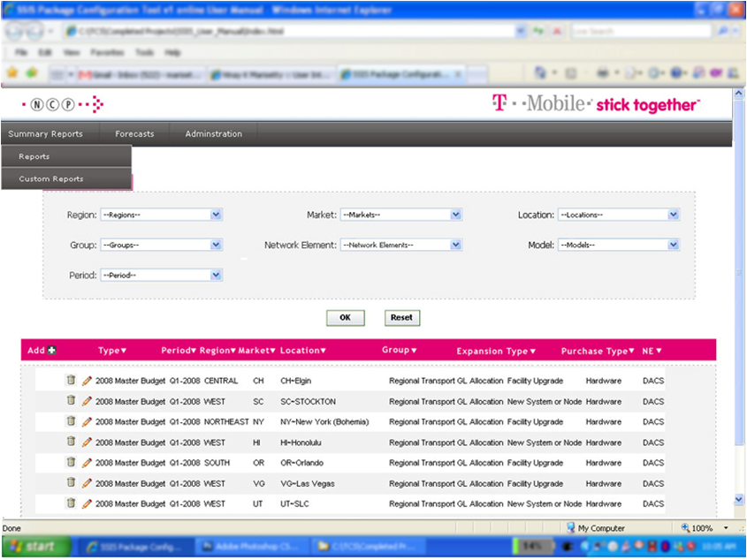Click the Reset button

pos(402,318)
